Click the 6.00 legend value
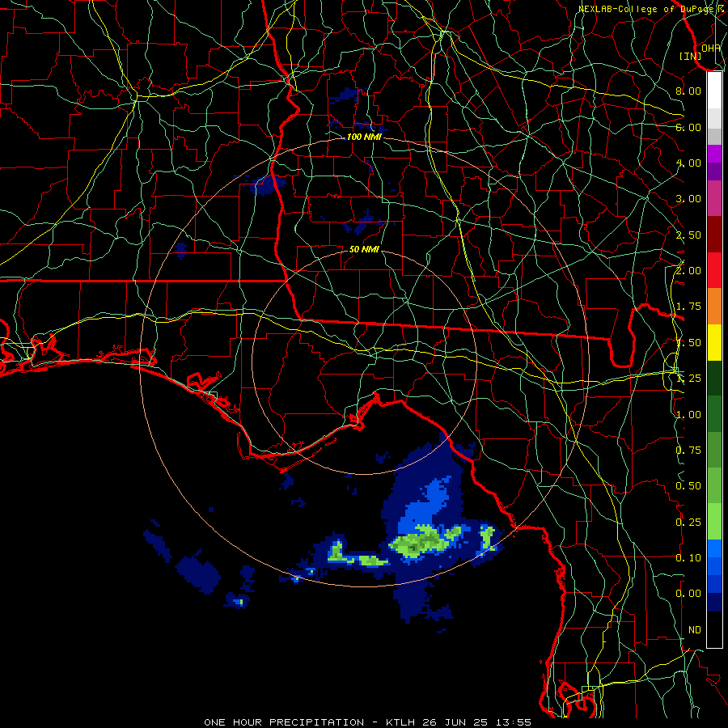 point(688,127)
